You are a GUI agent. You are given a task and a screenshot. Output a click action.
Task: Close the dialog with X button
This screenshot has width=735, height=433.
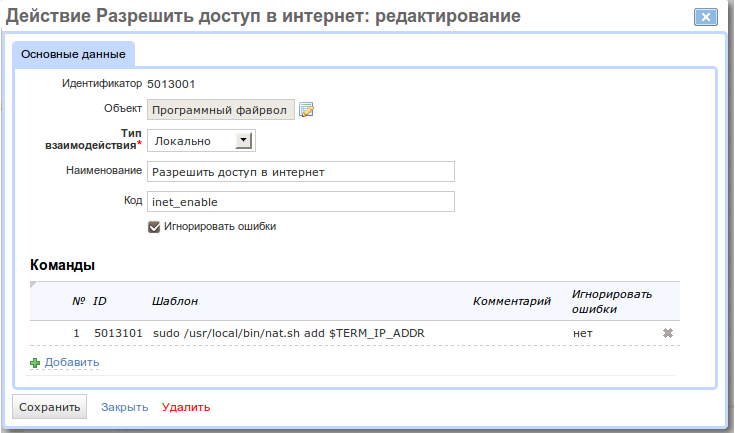(x=705, y=17)
